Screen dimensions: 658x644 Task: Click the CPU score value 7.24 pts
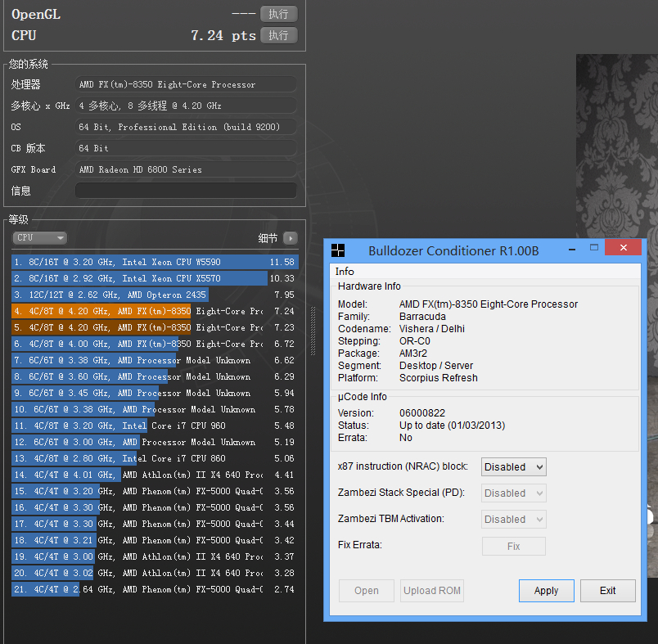pyautogui.click(x=223, y=36)
